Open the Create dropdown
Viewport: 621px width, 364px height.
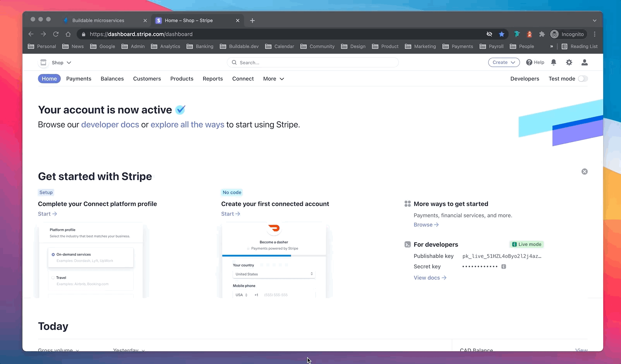(x=504, y=62)
